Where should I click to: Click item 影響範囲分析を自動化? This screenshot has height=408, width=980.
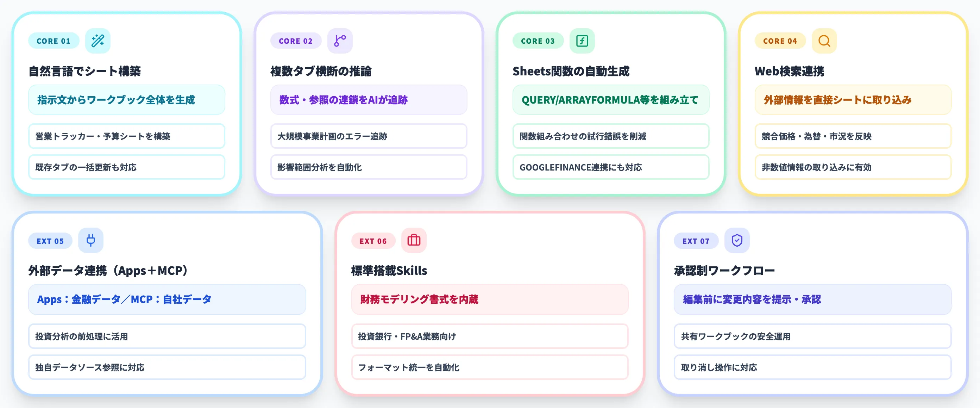click(369, 167)
